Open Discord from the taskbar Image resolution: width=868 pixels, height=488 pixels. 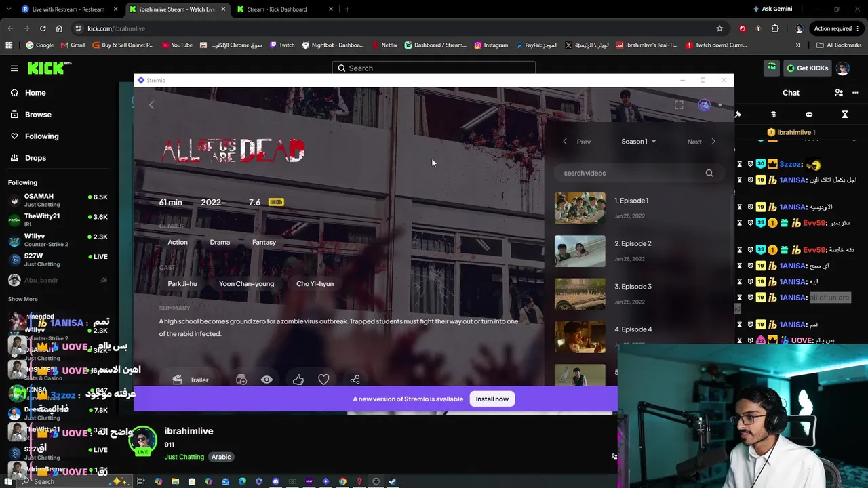(276, 481)
